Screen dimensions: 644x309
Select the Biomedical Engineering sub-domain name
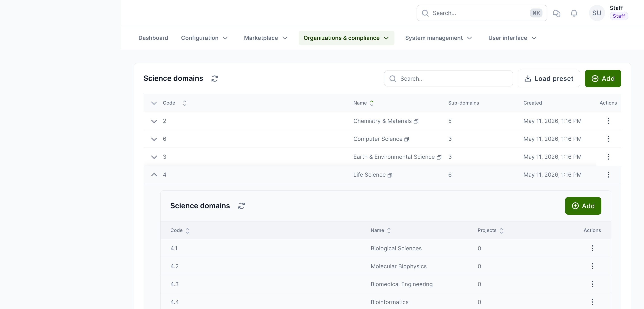click(x=402, y=284)
